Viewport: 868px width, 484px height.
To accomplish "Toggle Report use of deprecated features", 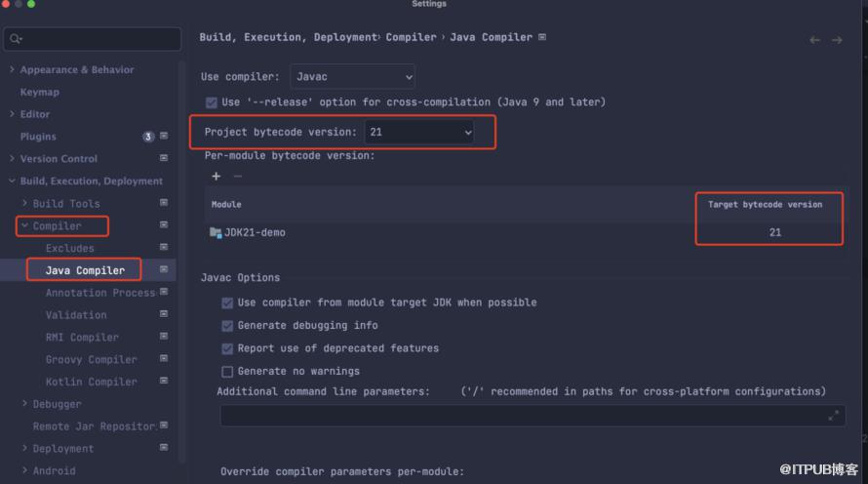I will pos(227,348).
